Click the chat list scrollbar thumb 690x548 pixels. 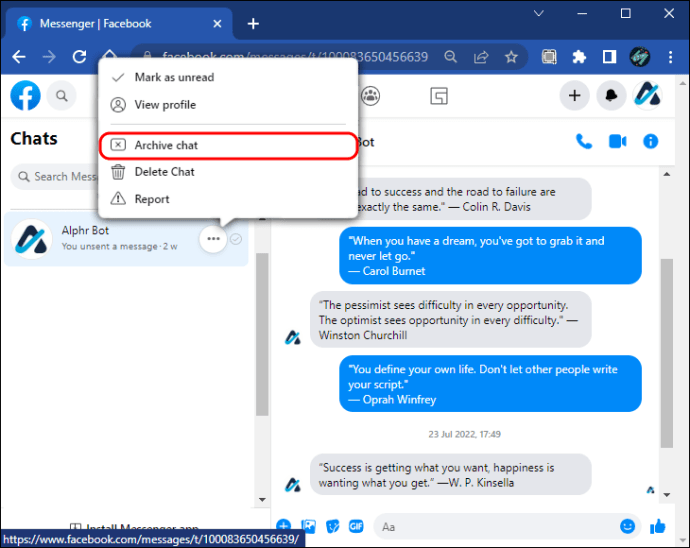pyautogui.click(x=262, y=335)
